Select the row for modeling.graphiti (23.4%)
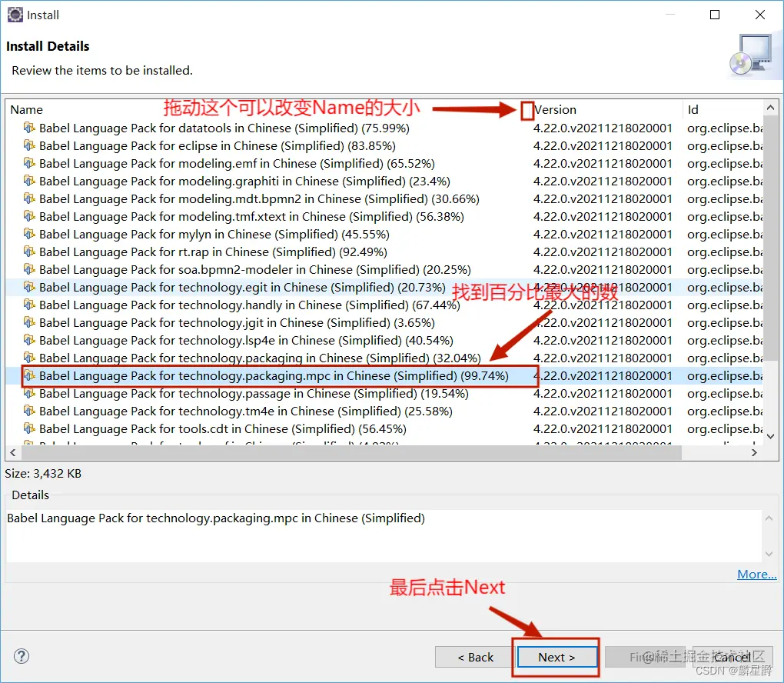 (384, 181)
